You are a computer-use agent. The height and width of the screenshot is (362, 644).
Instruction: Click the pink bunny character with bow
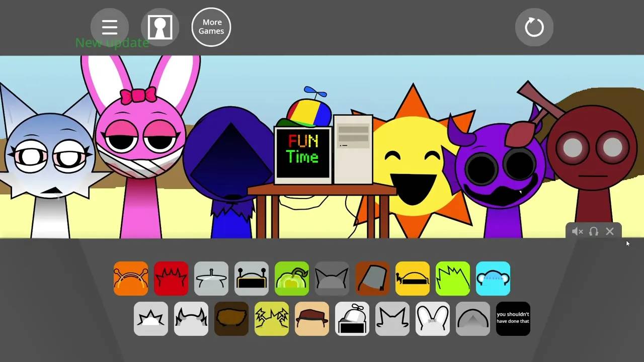pyautogui.click(x=141, y=146)
